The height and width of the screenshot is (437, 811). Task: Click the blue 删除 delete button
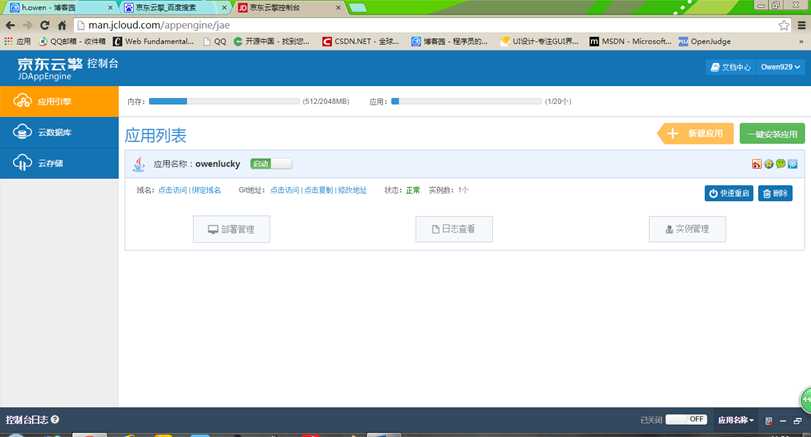click(775, 193)
